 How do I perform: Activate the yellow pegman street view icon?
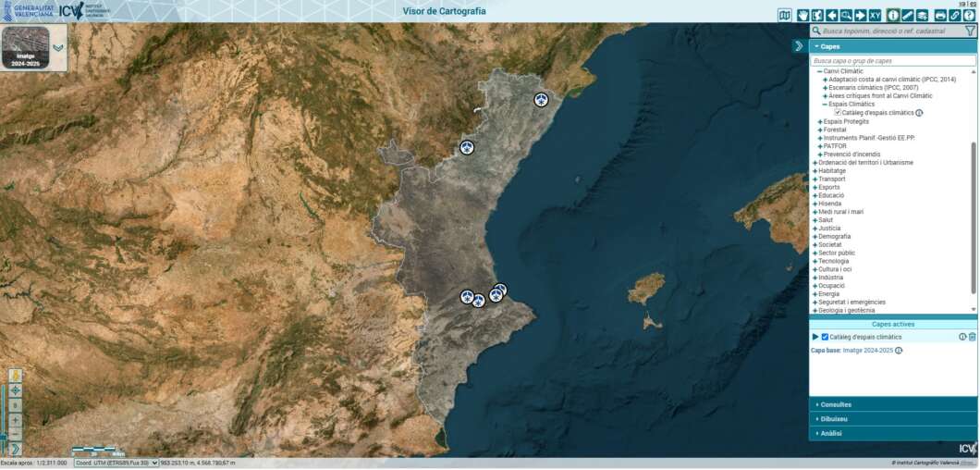pos(15,376)
